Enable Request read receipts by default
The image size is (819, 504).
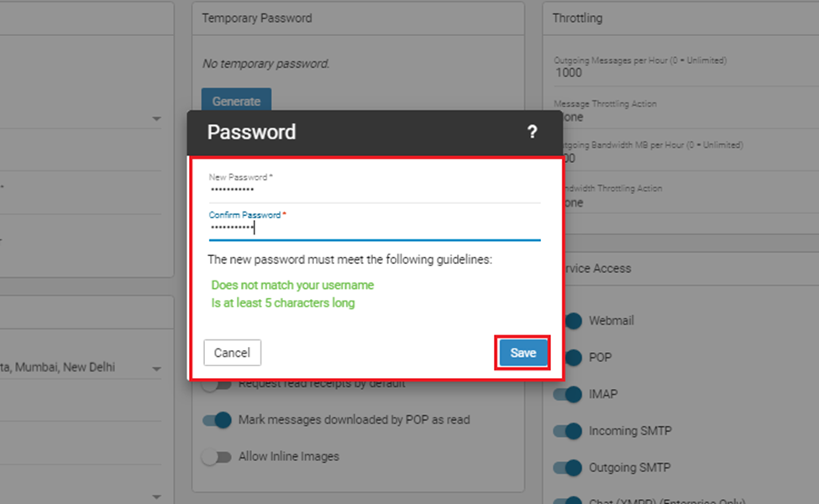(217, 386)
